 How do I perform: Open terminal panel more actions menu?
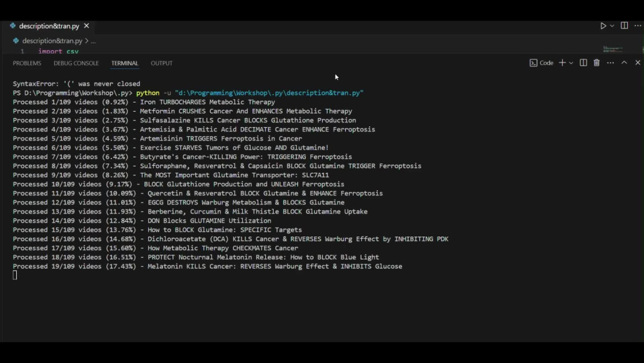point(611,63)
